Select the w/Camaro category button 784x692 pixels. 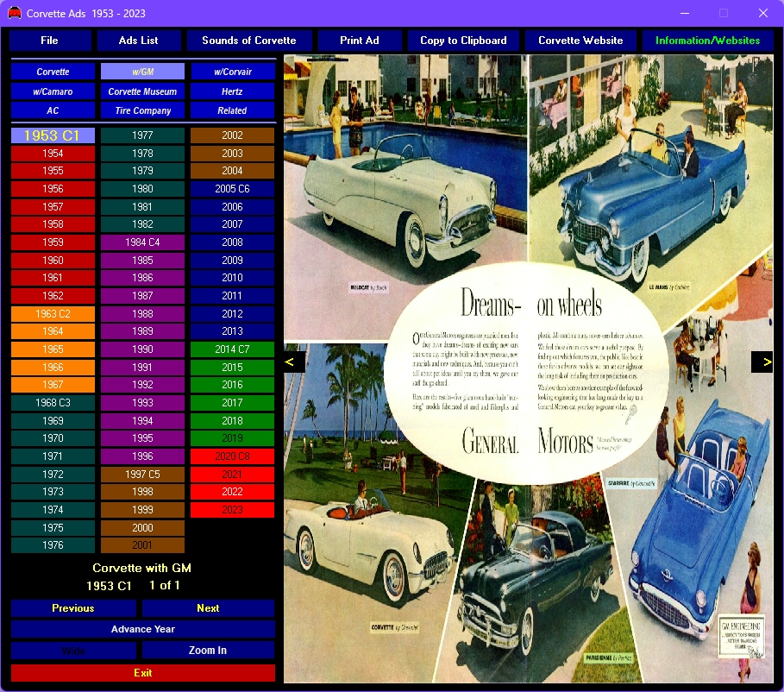(x=53, y=91)
